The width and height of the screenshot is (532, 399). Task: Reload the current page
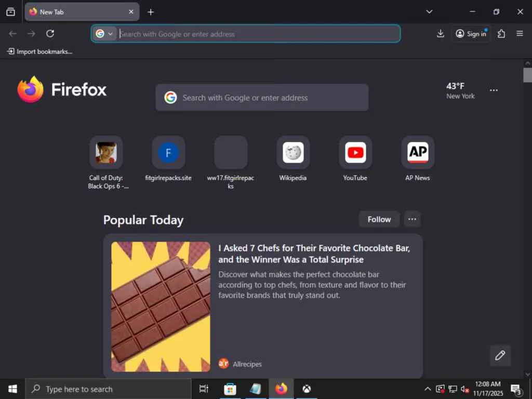click(x=50, y=34)
